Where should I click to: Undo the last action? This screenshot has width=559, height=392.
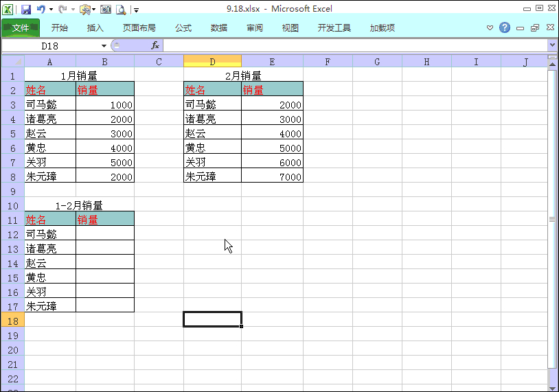coord(41,9)
